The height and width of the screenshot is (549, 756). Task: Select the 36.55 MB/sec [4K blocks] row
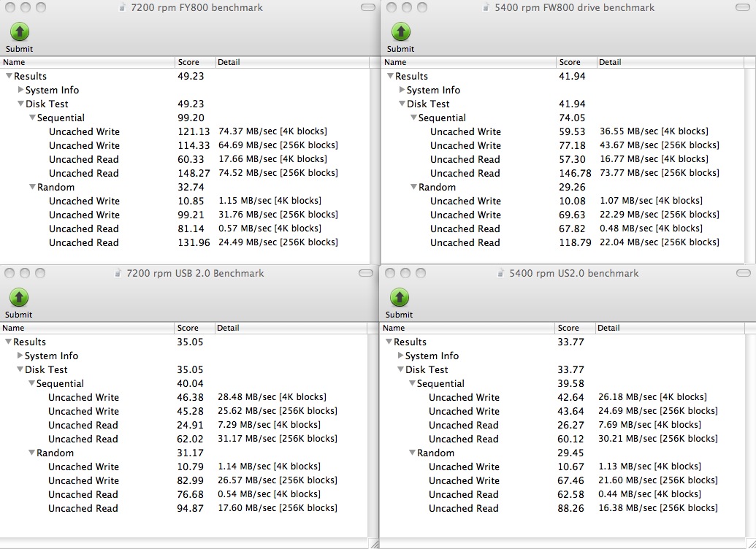click(562, 131)
